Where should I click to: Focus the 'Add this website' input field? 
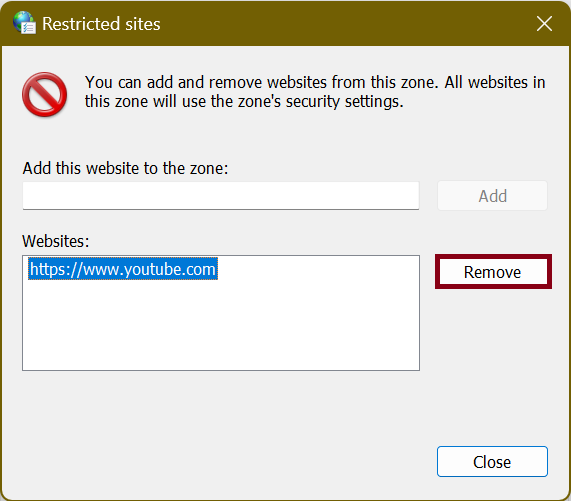[221, 196]
